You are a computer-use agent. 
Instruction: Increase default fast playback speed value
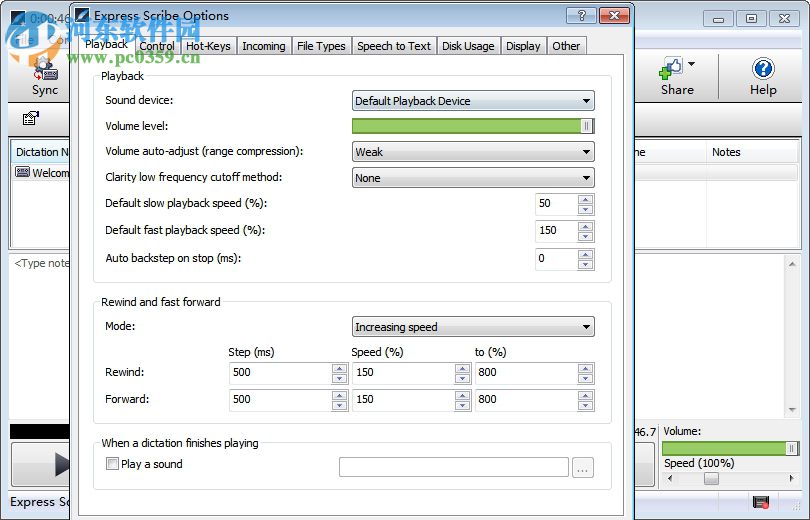pyautogui.click(x=585, y=226)
